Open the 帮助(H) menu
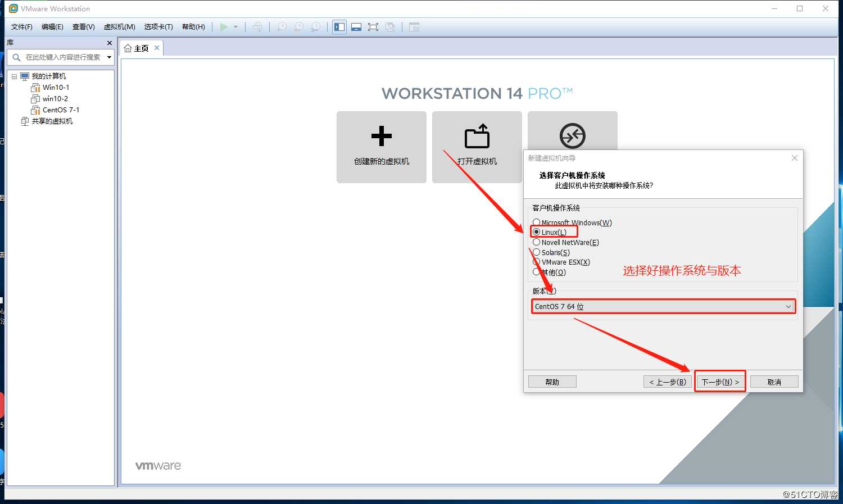Image resolution: width=843 pixels, height=504 pixels. 193,27
